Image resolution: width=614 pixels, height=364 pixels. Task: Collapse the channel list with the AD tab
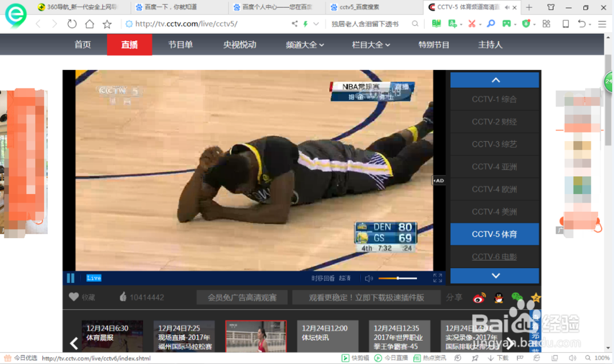438,180
